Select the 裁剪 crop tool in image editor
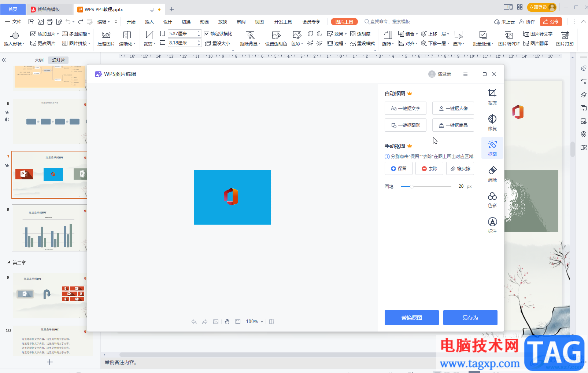The height and width of the screenshot is (373, 588). pos(492,97)
